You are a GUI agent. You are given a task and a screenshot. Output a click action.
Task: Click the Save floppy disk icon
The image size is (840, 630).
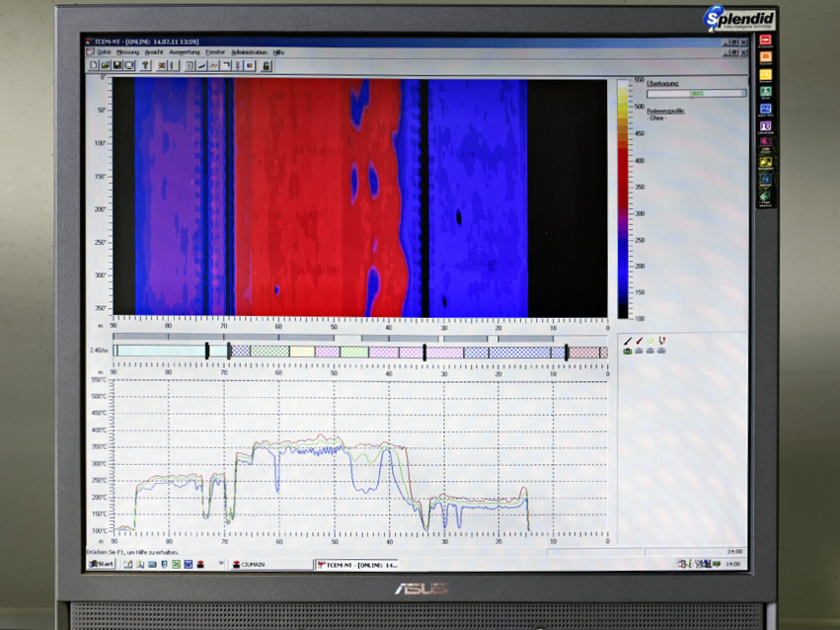(116, 65)
